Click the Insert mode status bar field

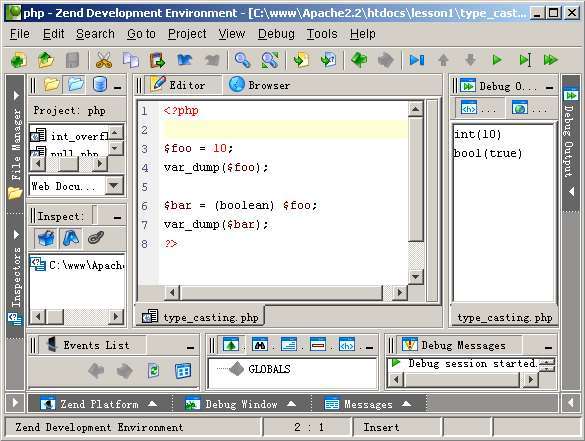pyautogui.click(x=397, y=427)
